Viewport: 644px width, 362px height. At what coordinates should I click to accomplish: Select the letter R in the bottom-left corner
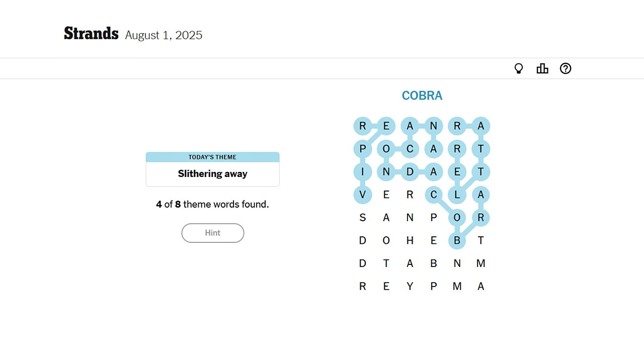coord(363,286)
